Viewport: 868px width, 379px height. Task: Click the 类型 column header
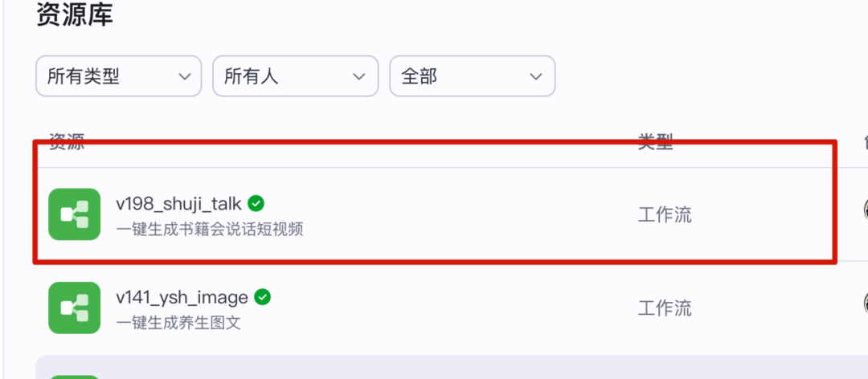coord(655,143)
